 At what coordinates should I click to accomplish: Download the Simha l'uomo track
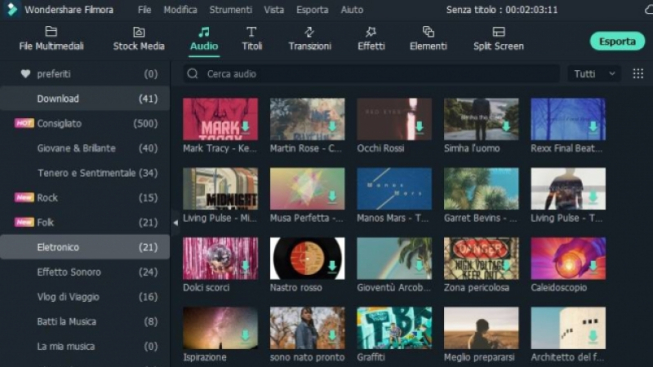coord(506,127)
